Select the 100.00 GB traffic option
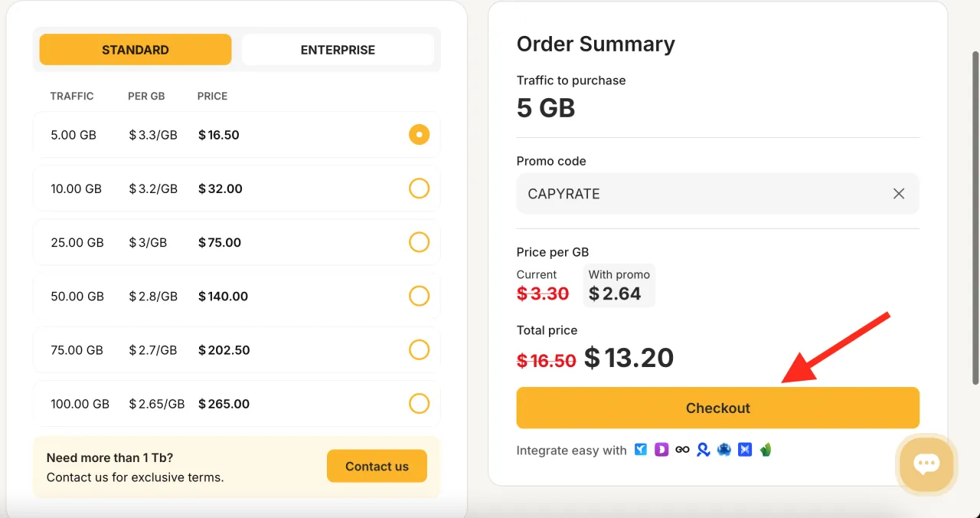This screenshot has width=980, height=518. coord(419,404)
